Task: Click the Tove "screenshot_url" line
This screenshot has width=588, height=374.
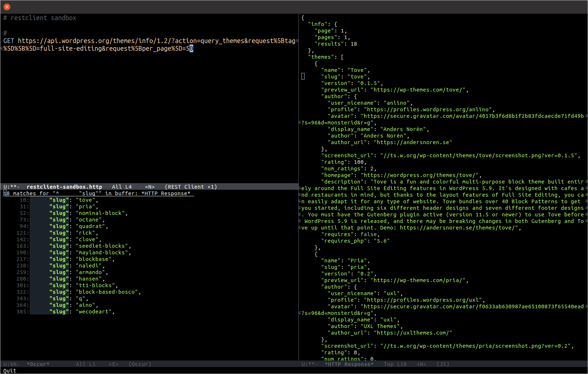Action: point(451,155)
